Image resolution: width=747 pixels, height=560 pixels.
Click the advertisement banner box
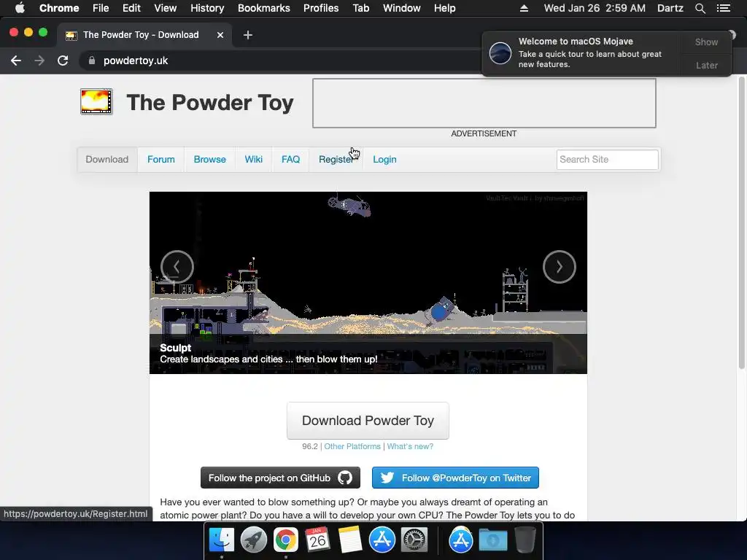click(484, 104)
